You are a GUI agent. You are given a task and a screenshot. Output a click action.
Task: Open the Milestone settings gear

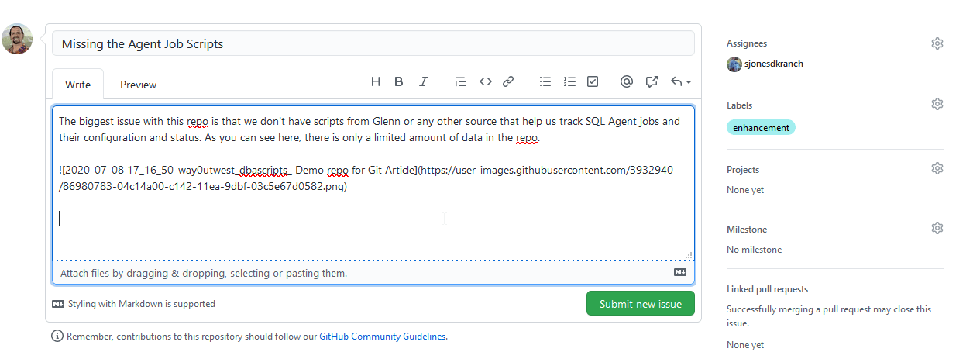(937, 228)
